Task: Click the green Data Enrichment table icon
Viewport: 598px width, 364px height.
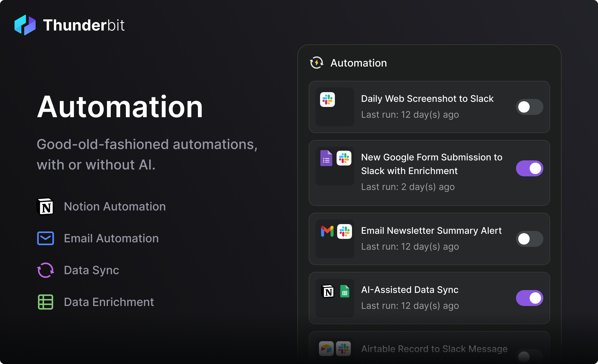Action: (x=45, y=302)
